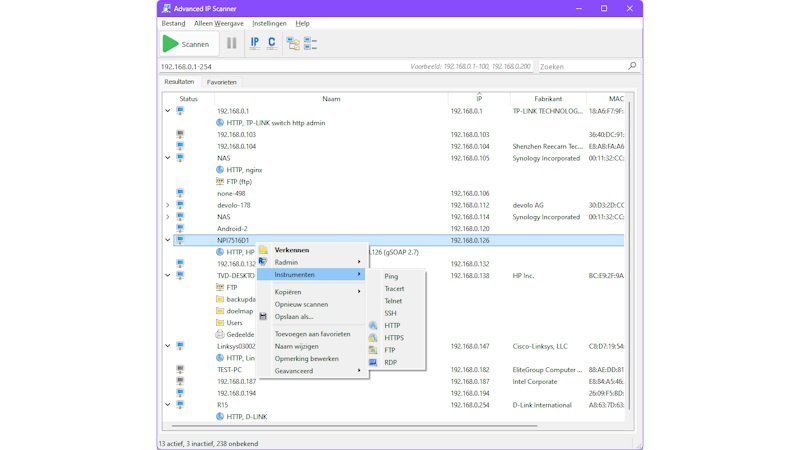The width and height of the screenshot is (800, 450).
Task: Click the globe icon beside HTTP, D-LINK
Action: click(x=220, y=416)
